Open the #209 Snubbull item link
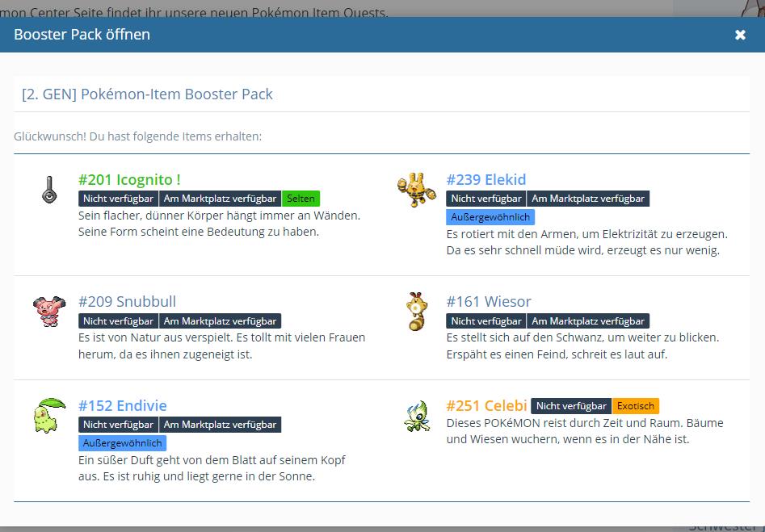Image resolution: width=765 pixels, height=532 pixels. click(x=127, y=302)
